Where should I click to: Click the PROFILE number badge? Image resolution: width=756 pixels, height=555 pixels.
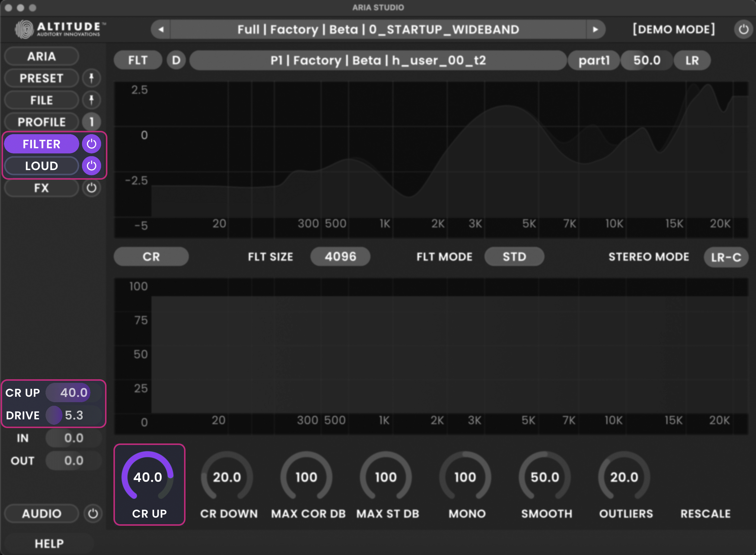[x=91, y=121]
